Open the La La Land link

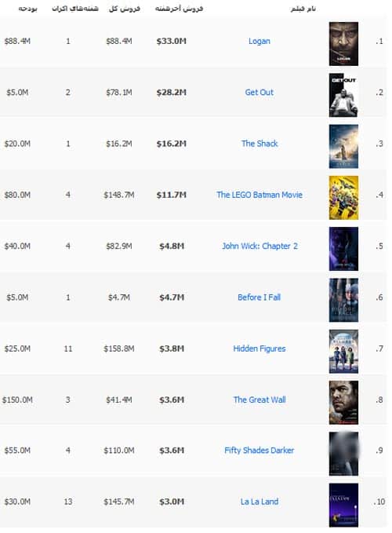point(260,502)
